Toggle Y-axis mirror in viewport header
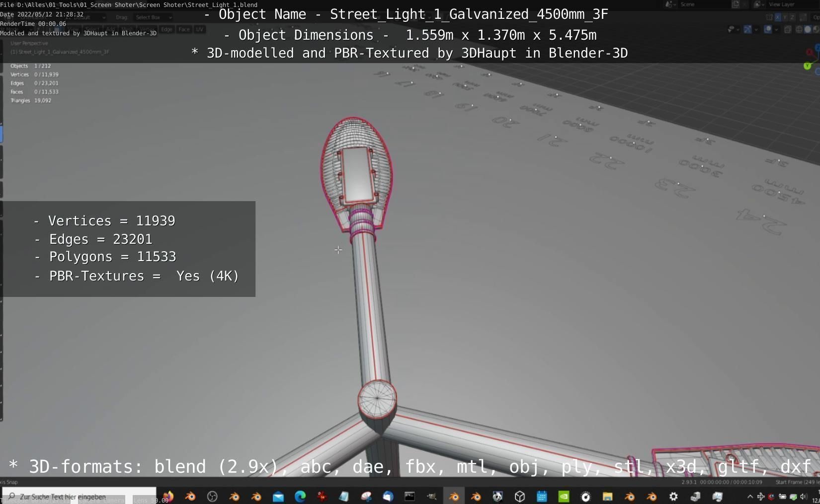The width and height of the screenshot is (820, 504). click(785, 17)
